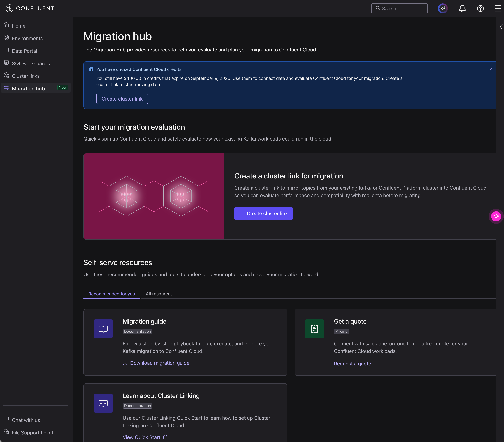This screenshot has height=442, width=504.
Task: Switch to the All resources tab
Action: pos(159,294)
